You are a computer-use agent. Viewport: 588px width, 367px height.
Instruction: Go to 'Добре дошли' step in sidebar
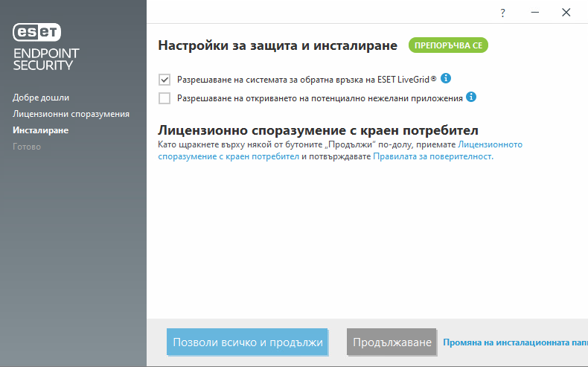point(41,98)
